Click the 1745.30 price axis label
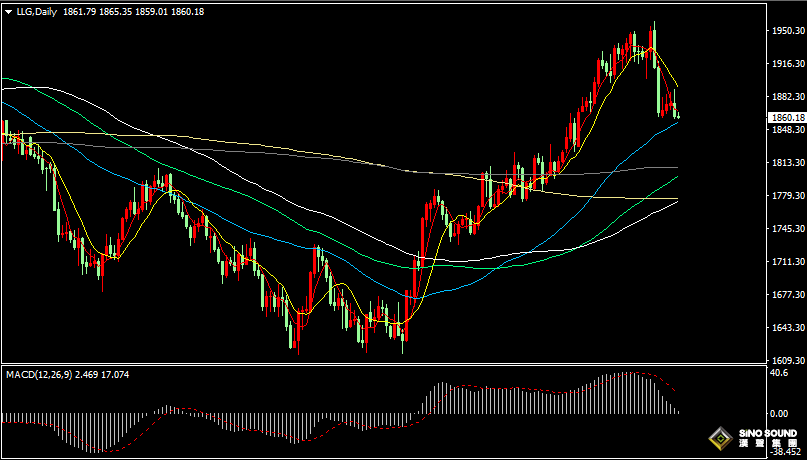This screenshot has height=460, width=807. click(x=788, y=228)
